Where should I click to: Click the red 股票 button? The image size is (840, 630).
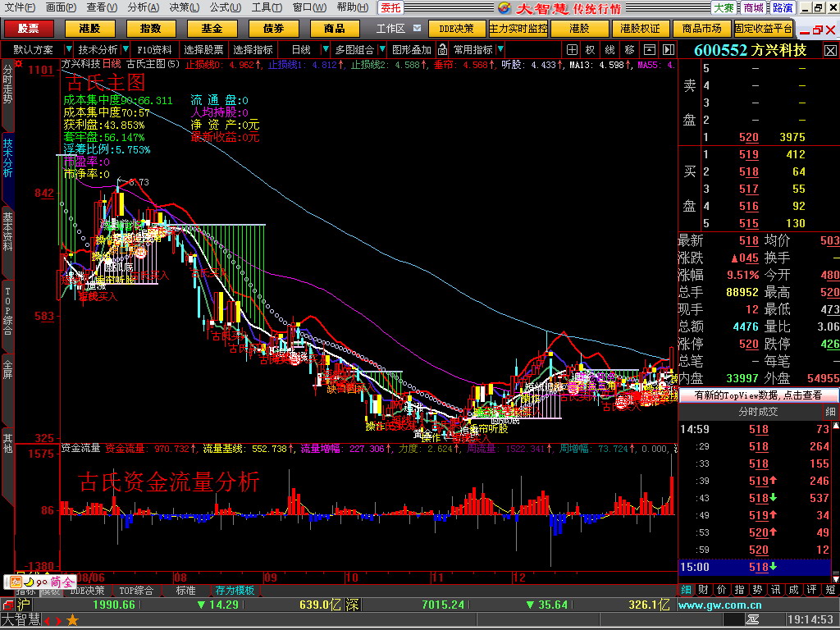[x=29, y=29]
